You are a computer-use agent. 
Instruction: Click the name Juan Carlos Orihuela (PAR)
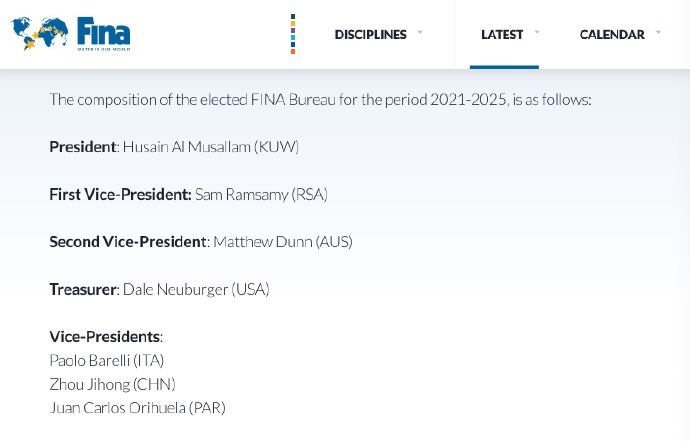pyautogui.click(x=137, y=408)
